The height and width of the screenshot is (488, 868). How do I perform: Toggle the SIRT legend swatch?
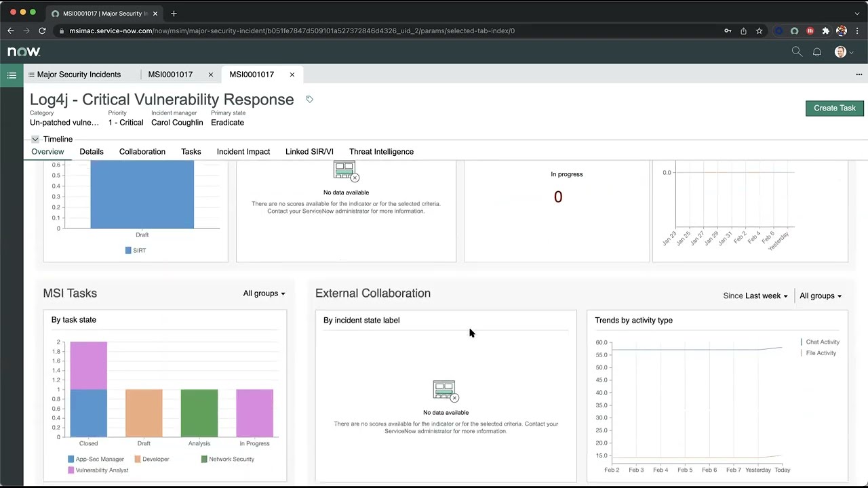click(128, 251)
